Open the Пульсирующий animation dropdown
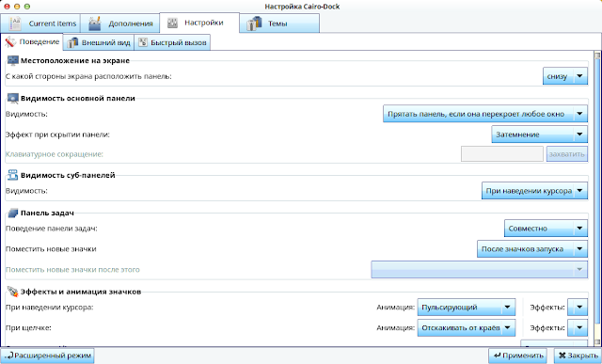The width and height of the screenshot is (602, 364). pos(467,308)
